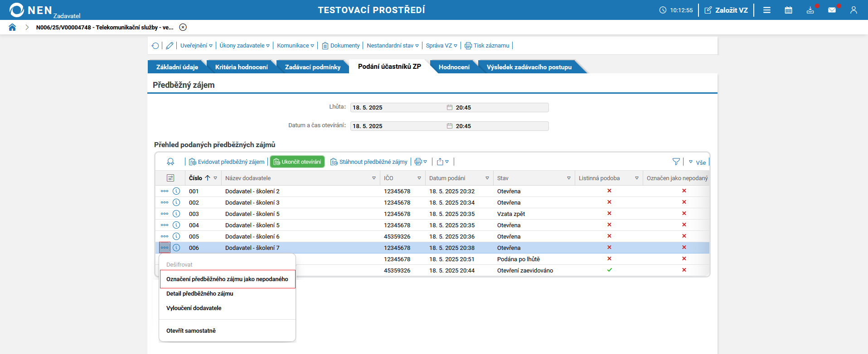
Task: Click the pencil edit icon
Action: pos(170,46)
